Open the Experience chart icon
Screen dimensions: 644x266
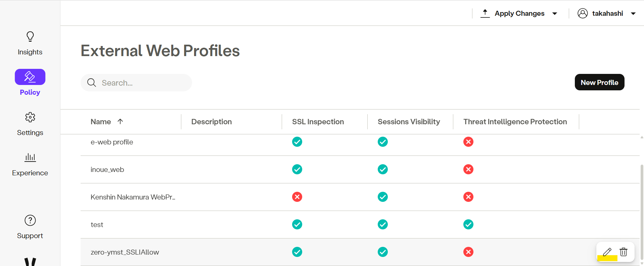[30, 157]
